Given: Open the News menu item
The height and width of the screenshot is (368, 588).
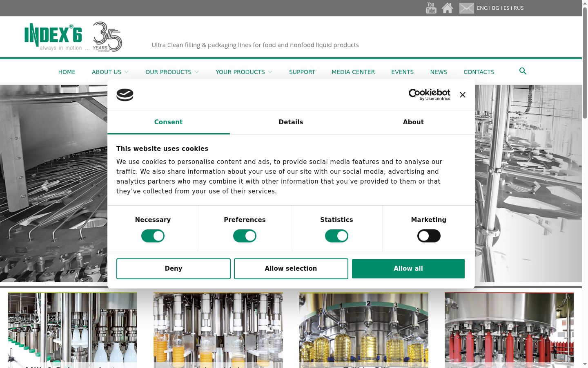Looking at the screenshot, I should pos(439,72).
